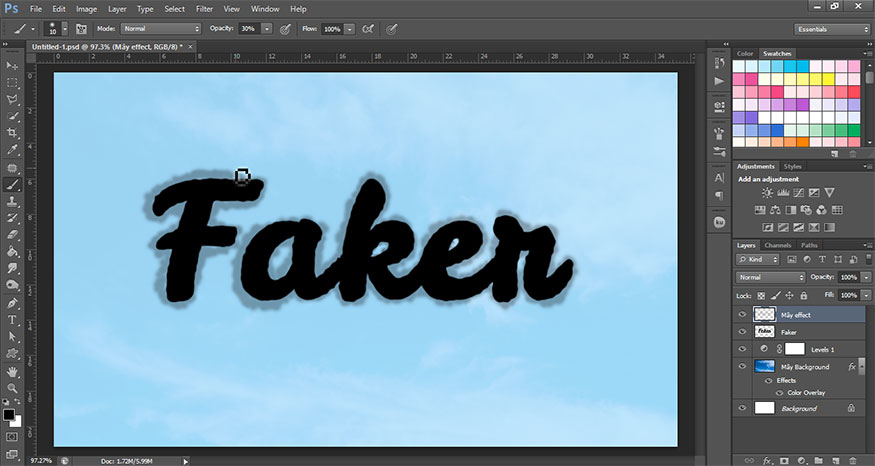
Task: Hide the Mây Background layer
Action: tap(742, 367)
